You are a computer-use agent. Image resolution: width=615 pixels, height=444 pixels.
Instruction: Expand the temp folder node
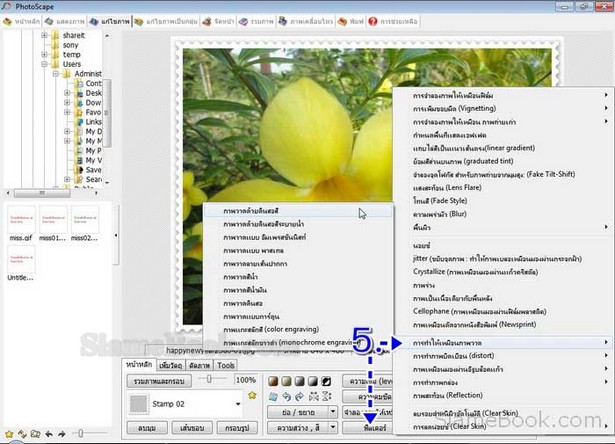pyautogui.click(x=44, y=55)
